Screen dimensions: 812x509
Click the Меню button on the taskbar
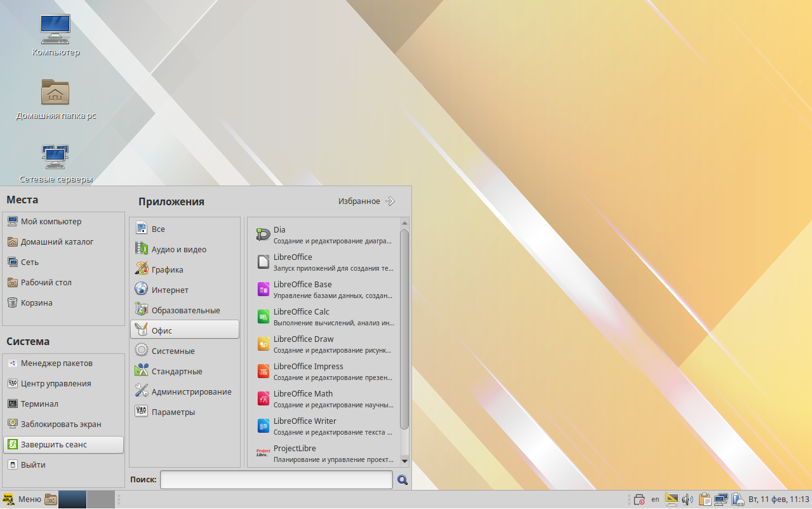[x=22, y=499]
